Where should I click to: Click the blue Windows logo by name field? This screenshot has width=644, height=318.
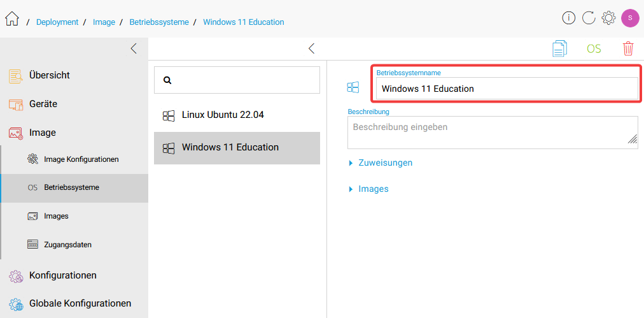pyautogui.click(x=353, y=87)
